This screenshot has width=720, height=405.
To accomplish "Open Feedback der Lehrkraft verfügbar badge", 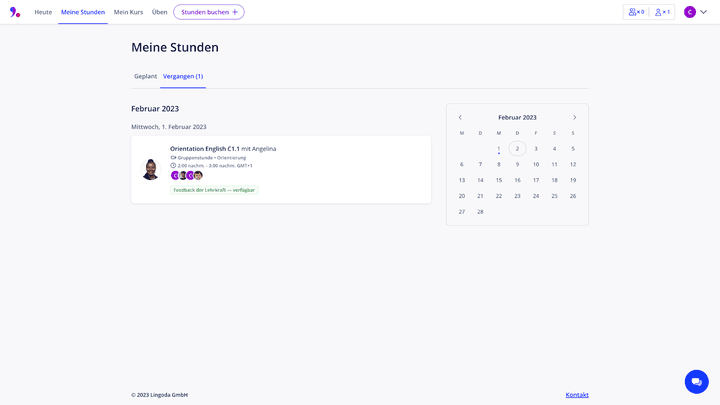I will (214, 190).
